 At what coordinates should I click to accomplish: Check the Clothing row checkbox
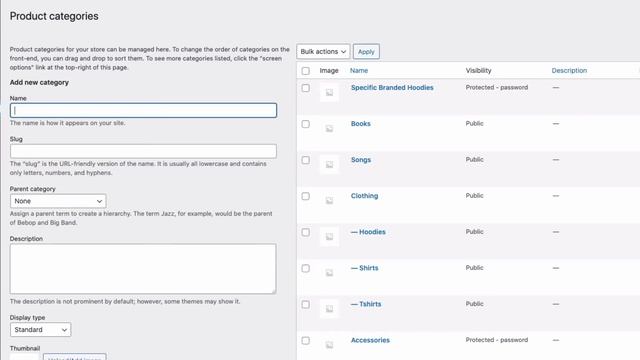coord(305,196)
